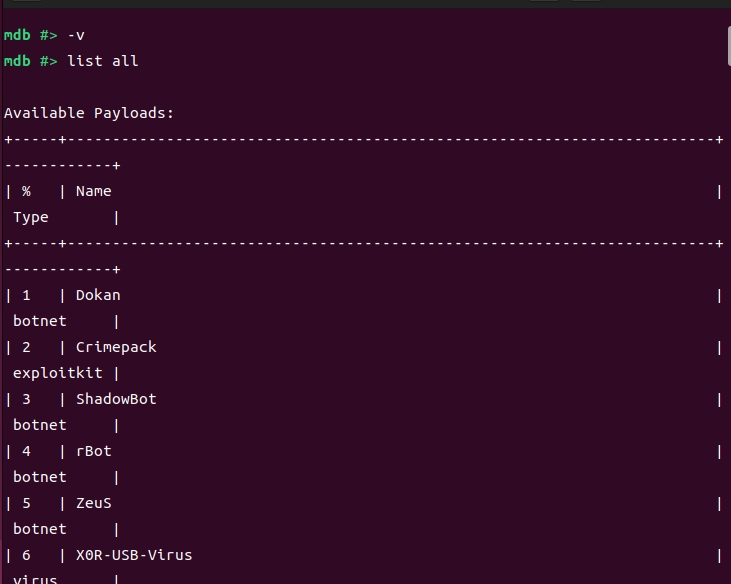This screenshot has height=584, width=731.
Task: Click the first 'mdb #>' prompt
Action: tap(30, 35)
